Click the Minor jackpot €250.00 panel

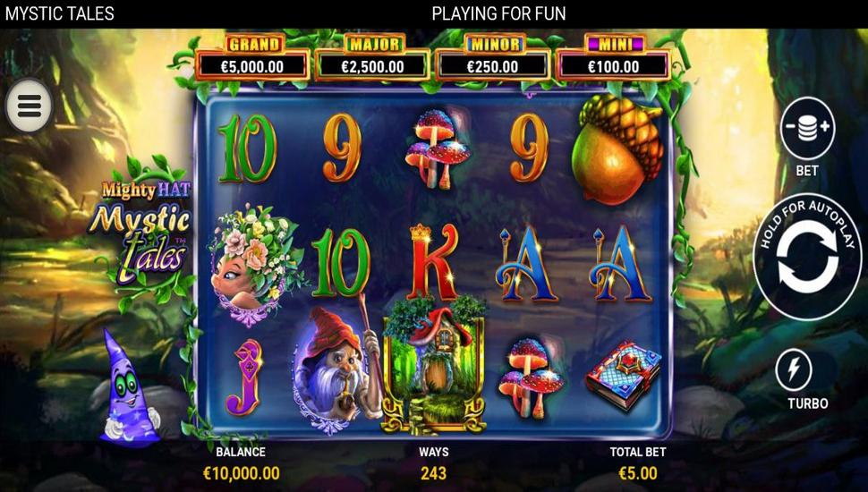coord(493,58)
